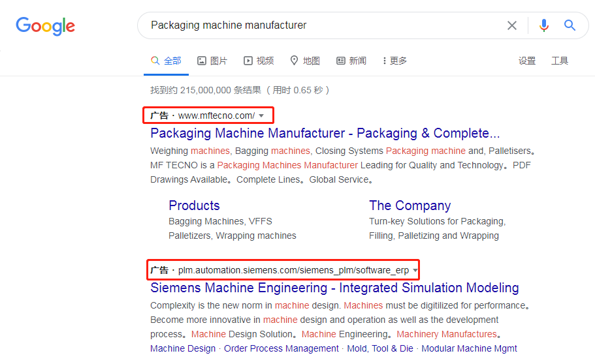Image resolution: width=595 pixels, height=364 pixels.
Task: Open 工具 tools options
Action: (x=560, y=61)
